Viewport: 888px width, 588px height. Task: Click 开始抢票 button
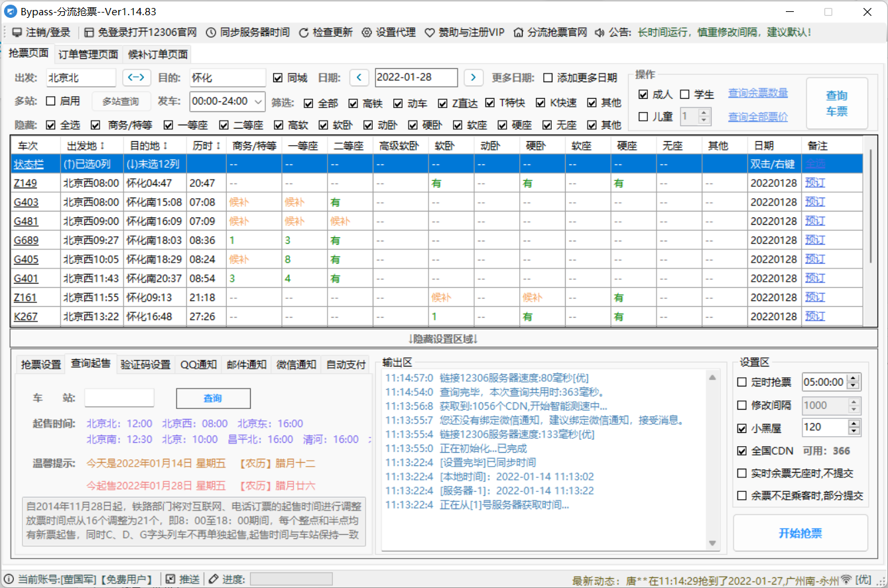(x=800, y=533)
